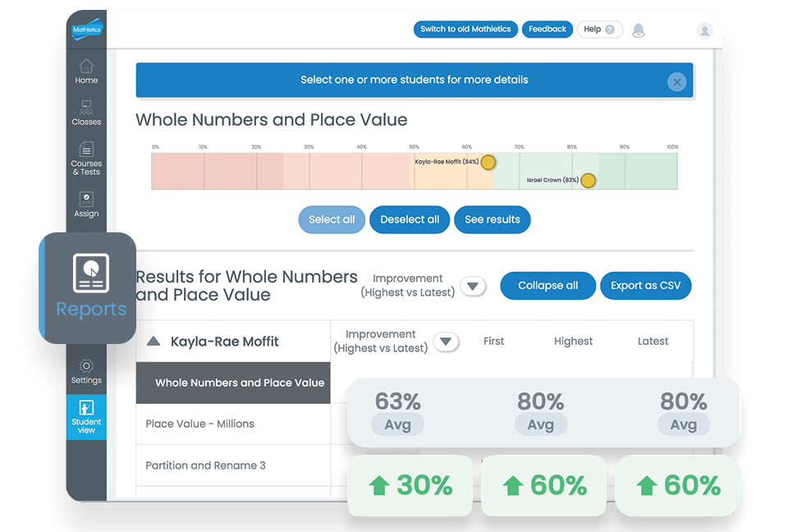Select the Assign sidebar icon

point(86,204)
